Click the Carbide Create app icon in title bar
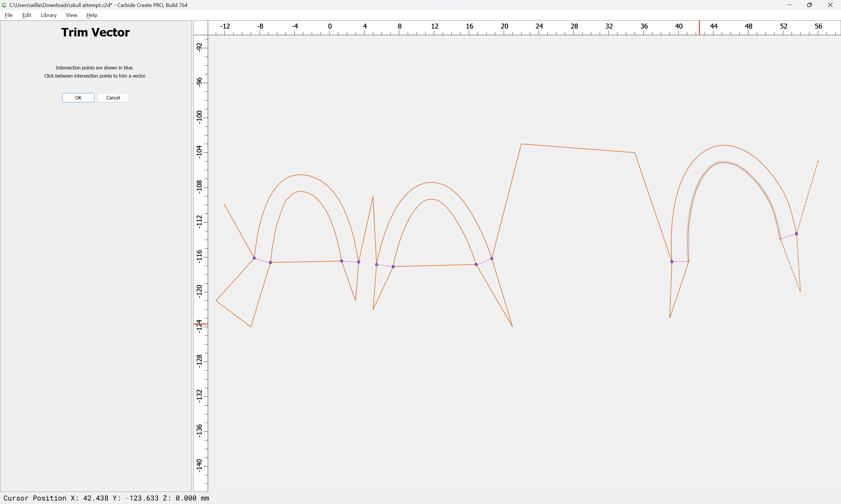Screen dimensions: 841x504 coord(4,5)
